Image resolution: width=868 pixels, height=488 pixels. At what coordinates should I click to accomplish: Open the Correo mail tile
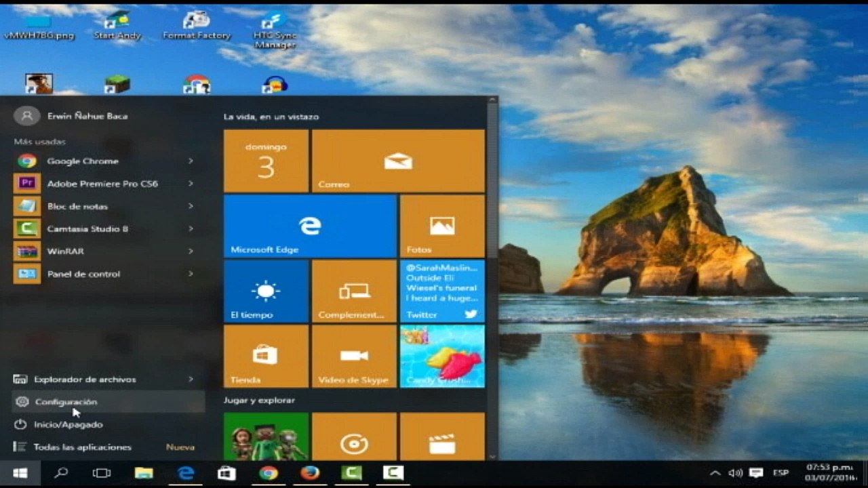click(398, 161)
